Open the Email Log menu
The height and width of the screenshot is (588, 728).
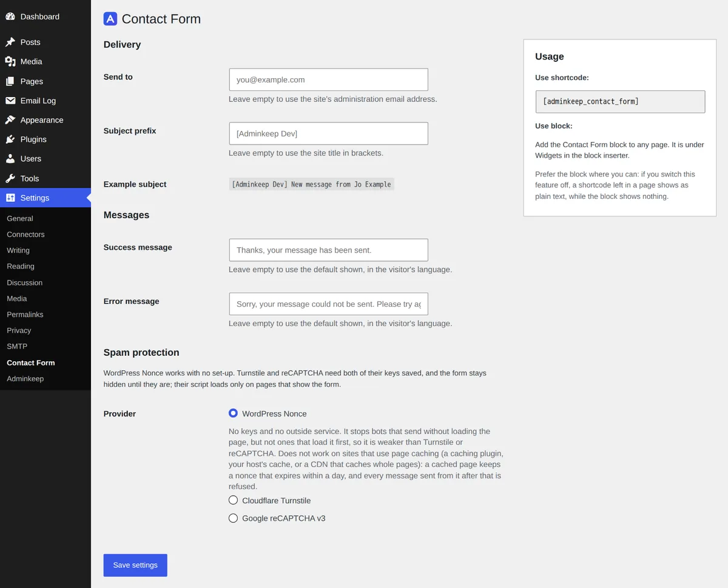(x=45, y=101)
